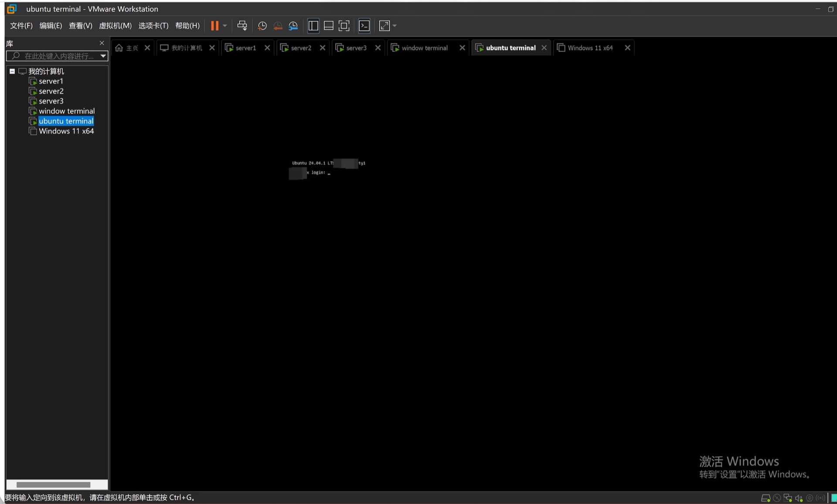Close the ubuntu terminal tab
Viewport: 837px width, 504px height.
tap(544, 48)
